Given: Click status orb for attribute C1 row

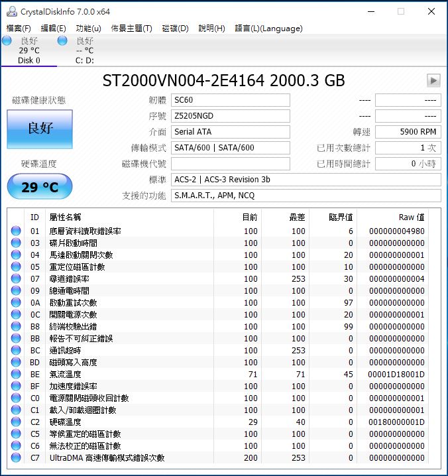Looking at the screenshot, I should 16,410.
